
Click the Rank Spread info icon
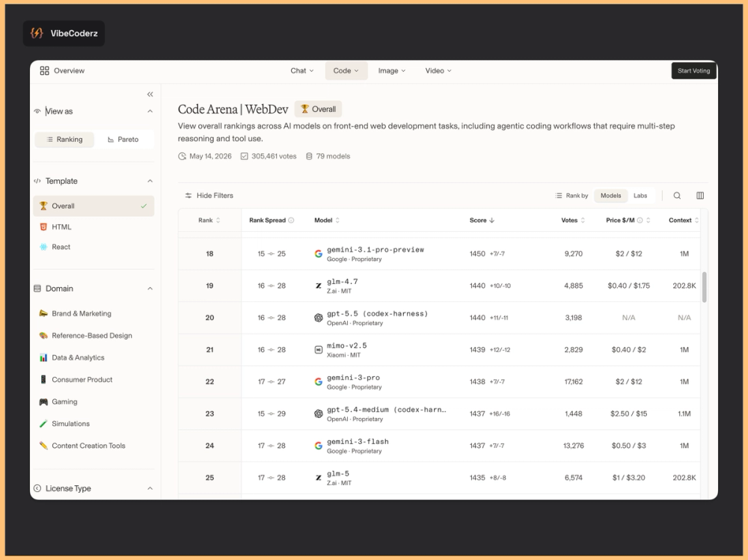[x=291, y=221]
